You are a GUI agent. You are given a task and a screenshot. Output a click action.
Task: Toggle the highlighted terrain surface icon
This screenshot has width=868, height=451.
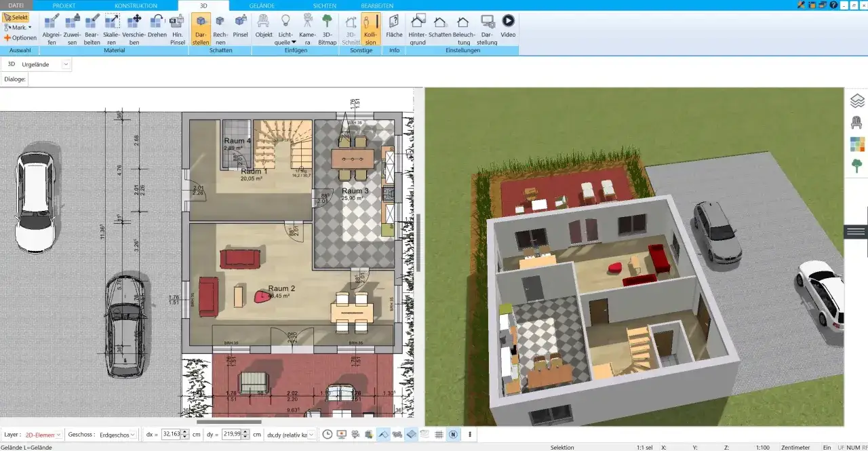coord(411,434)
